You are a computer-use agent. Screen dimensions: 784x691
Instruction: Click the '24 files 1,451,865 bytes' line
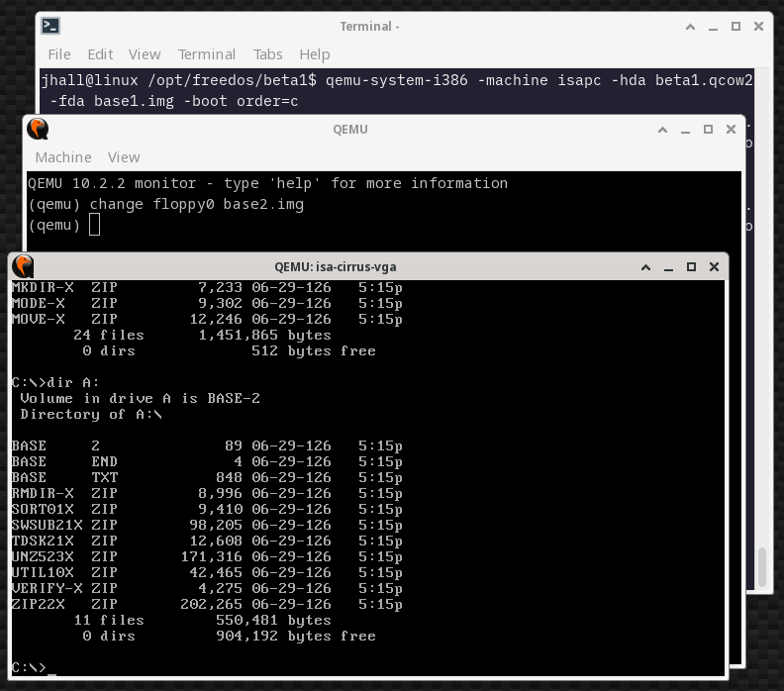coord(202,335)
